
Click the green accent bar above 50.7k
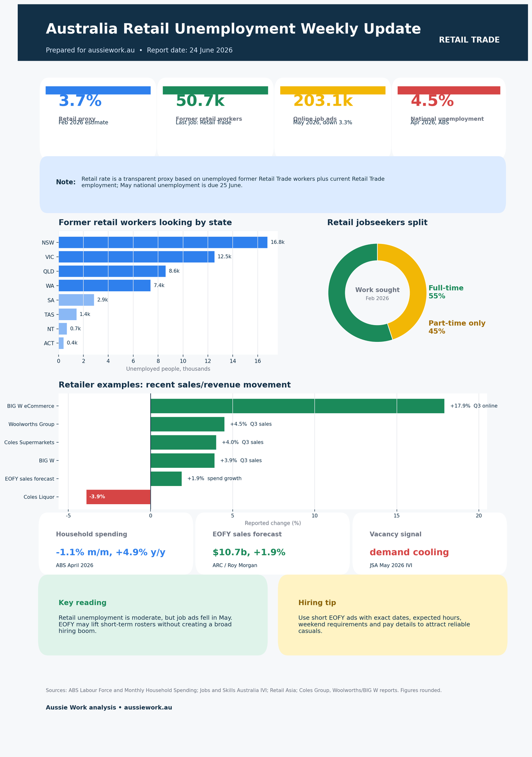(x=215, y=90)
